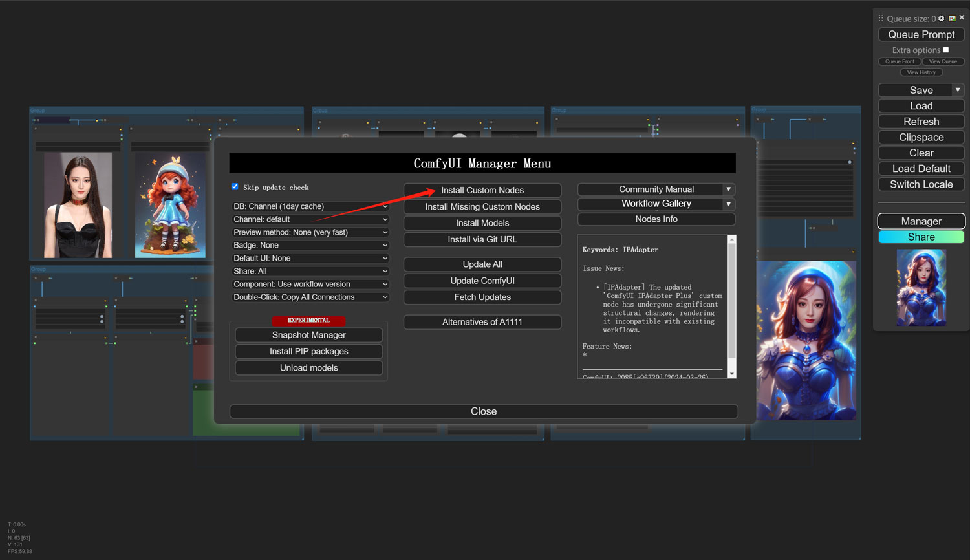Toggle Skip update check checkbox
970x560 pixels.
click(235, 187)
